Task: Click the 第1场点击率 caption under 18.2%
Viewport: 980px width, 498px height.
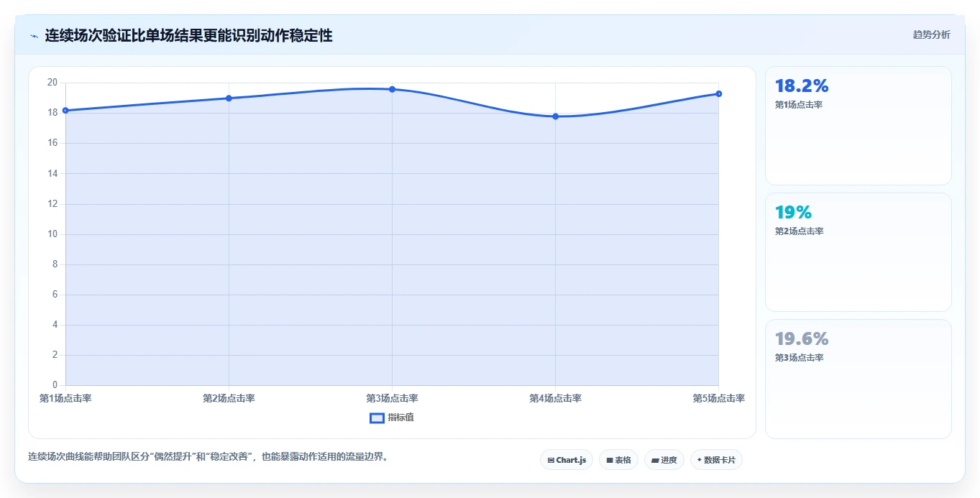Action: (x=799, y=105)
